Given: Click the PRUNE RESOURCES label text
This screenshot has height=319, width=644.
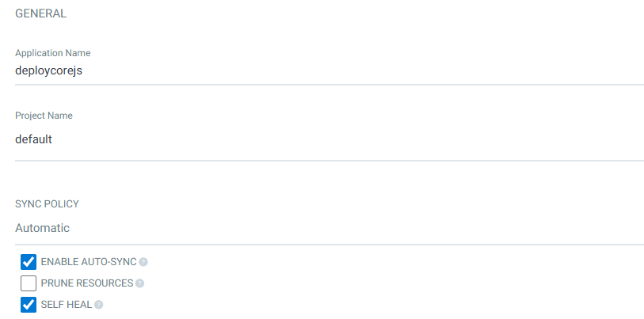Looking at the screenshot, I should [x=86, y=283].
